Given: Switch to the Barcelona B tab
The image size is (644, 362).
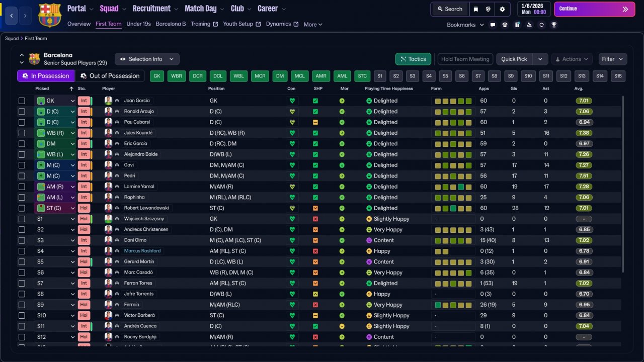Looking at the screenshot, I should pyautogui.click(x=171, y=24).
